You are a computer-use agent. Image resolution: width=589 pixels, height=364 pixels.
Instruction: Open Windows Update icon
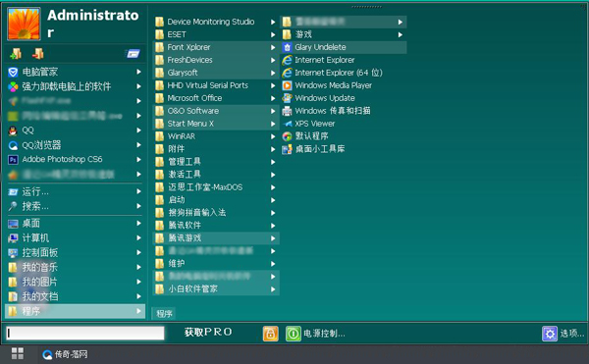pos(287,98)
